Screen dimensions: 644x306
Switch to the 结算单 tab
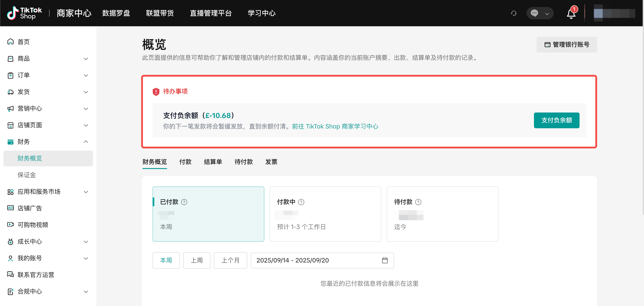[213, 162]
